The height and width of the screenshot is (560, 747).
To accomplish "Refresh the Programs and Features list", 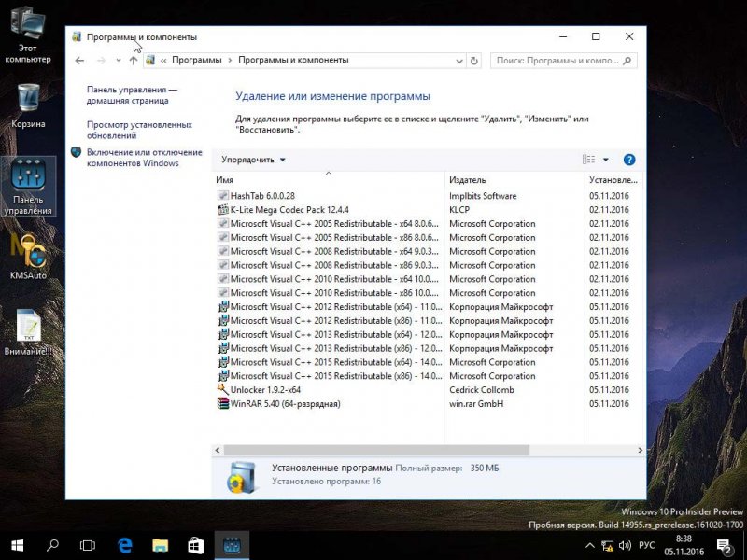I will pyautogui.click(x=474, y=61).
